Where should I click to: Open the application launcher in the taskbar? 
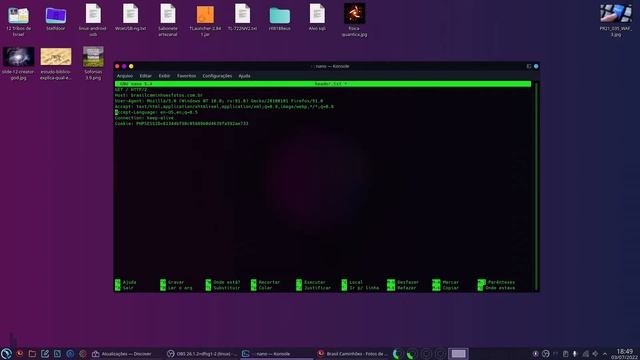[6, 353]
